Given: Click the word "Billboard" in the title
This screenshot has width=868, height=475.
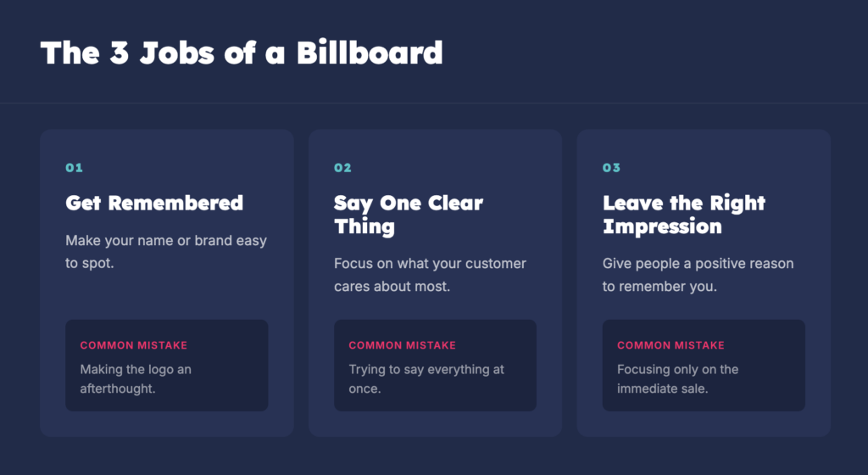Looking at the screenshot, I should point(370,53).
